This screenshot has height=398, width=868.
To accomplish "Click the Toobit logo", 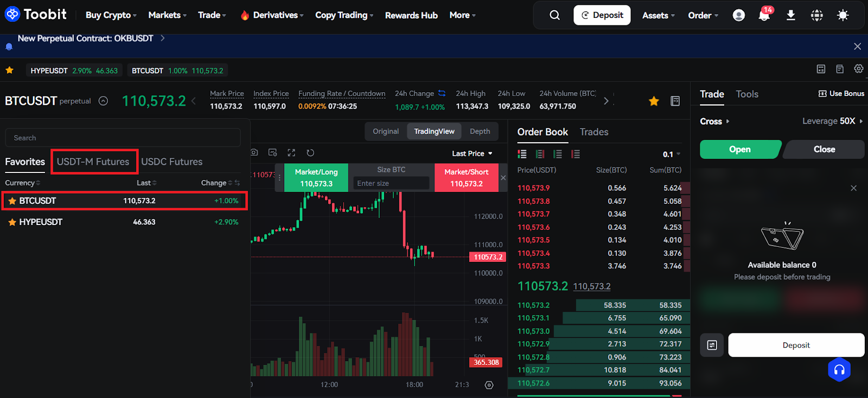I will (36, 14).
